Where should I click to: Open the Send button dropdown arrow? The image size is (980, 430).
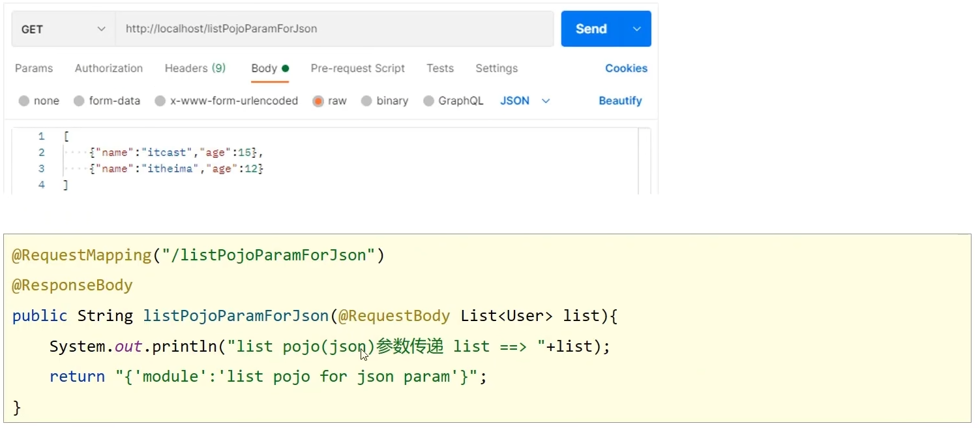[x=637, y=29]
